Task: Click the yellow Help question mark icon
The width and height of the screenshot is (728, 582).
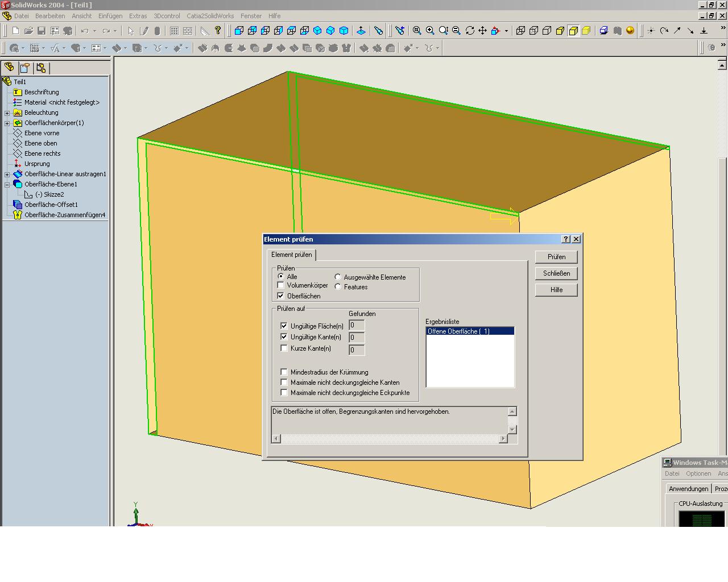Action: (218, 31)
